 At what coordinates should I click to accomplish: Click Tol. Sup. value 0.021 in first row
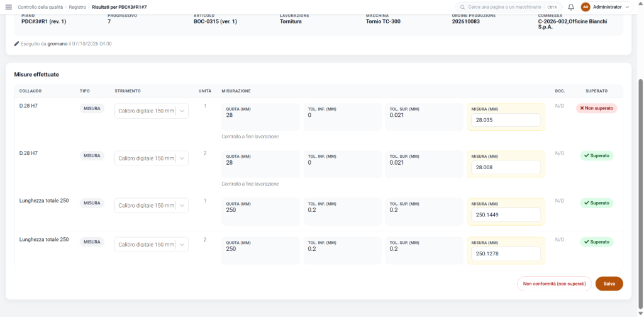[397, 115]
